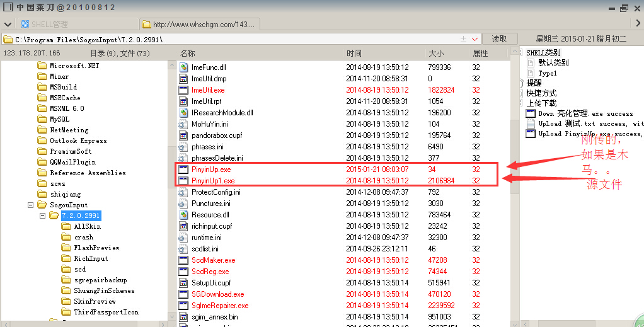
Task: Click the next-tabs chevron at right
Action: pyautogui.click(x=638, y=23)
